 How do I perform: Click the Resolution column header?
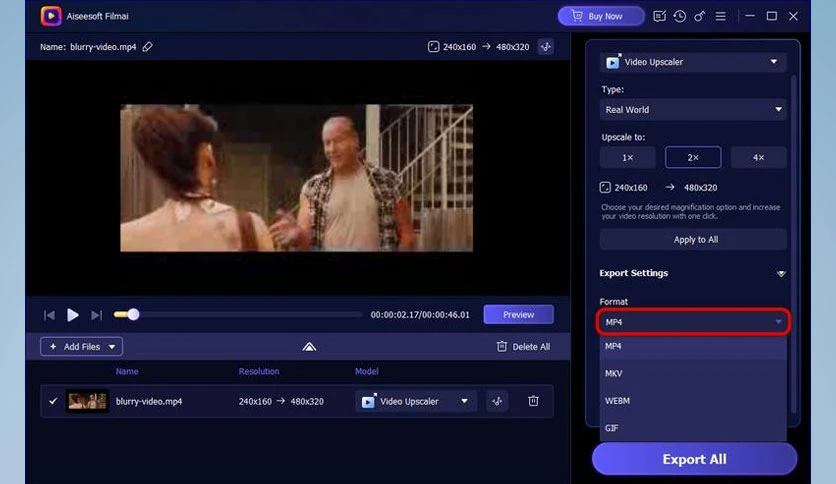point(259,371)
